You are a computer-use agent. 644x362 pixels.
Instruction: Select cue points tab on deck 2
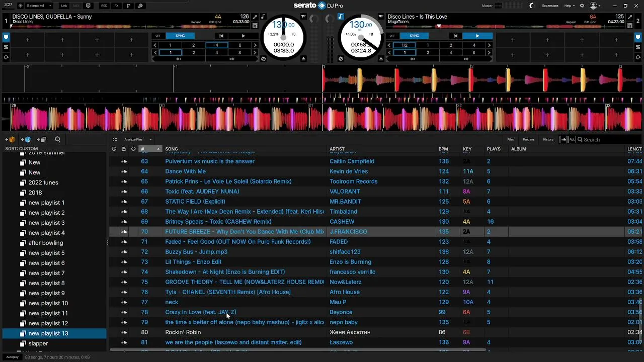[x=638, y=37]
